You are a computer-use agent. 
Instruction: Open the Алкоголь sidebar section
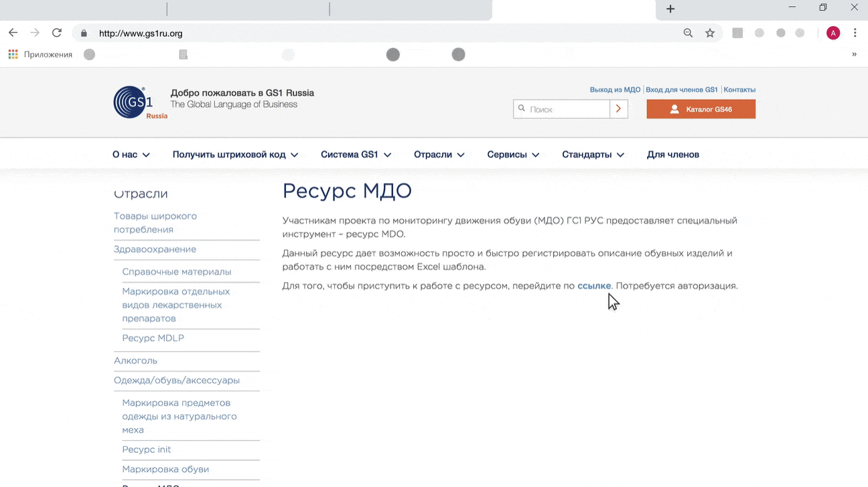[x=135, y=360]
